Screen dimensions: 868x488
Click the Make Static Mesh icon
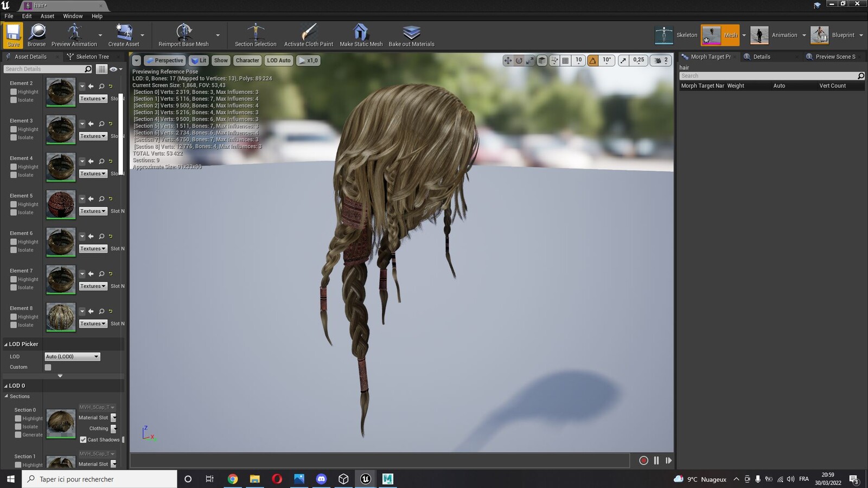(361, 33)
